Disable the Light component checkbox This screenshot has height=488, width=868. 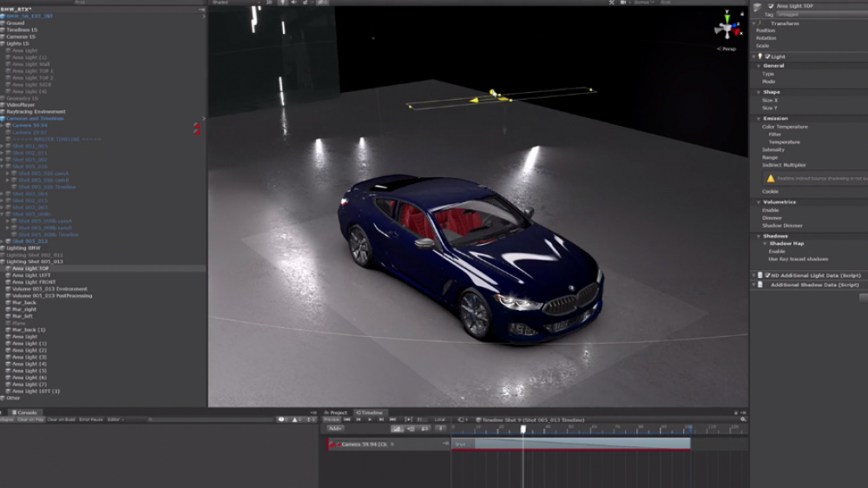tap(768, 56)
